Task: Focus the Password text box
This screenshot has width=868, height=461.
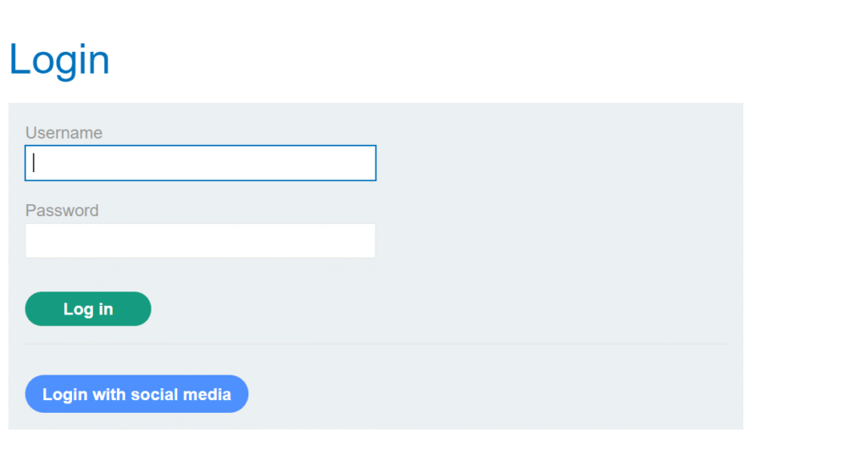Action: [200, 241]
